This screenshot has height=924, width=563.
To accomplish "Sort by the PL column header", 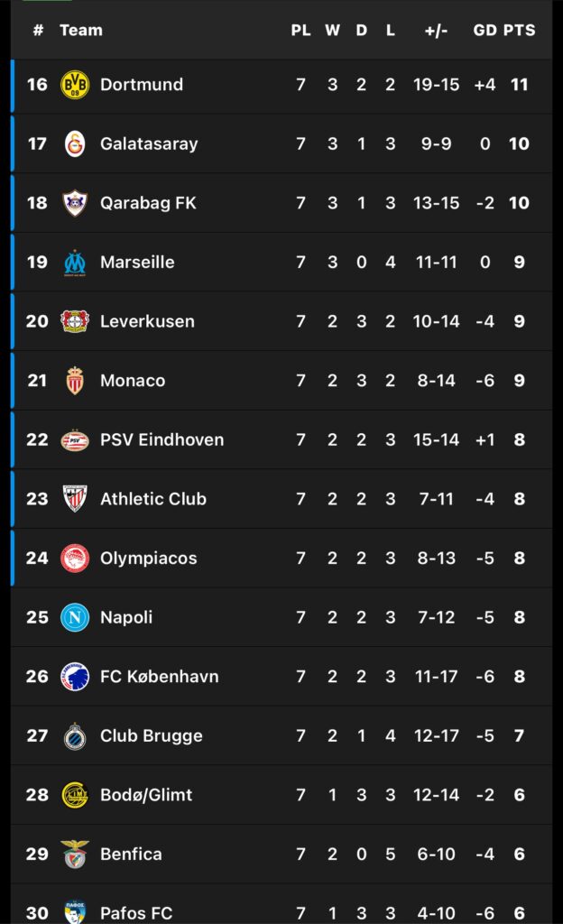I will coord(300,30).
